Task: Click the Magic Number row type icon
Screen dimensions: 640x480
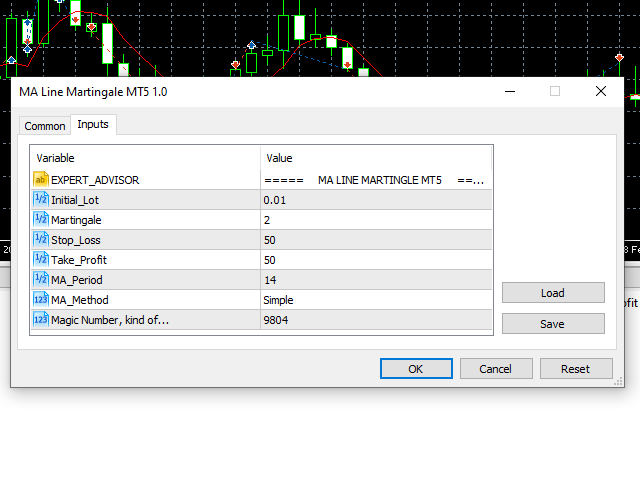Action: [41, 319]
